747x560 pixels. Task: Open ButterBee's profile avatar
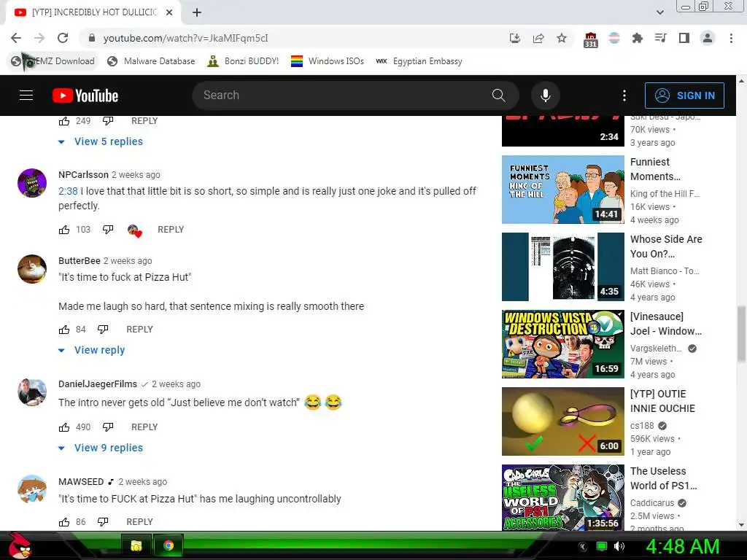(x=32, y=269)
